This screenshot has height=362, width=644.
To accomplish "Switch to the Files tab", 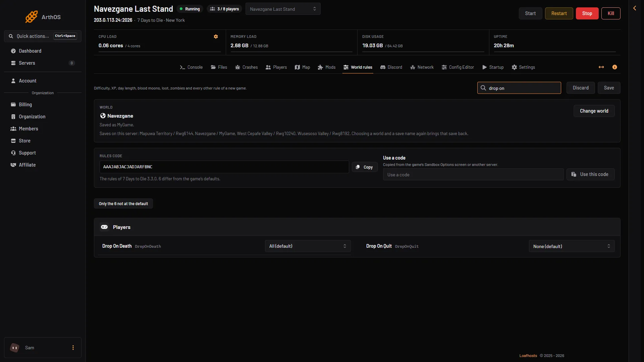I will 219,67.
